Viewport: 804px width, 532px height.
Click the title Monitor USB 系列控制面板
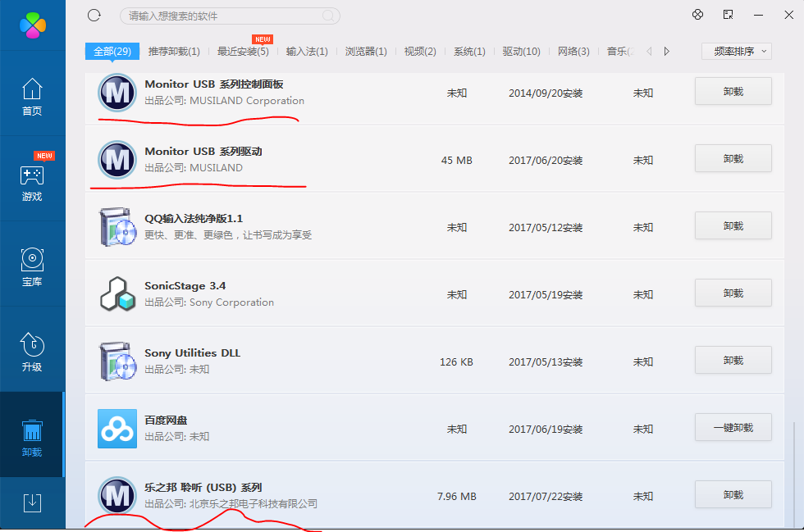pos(214,84)
